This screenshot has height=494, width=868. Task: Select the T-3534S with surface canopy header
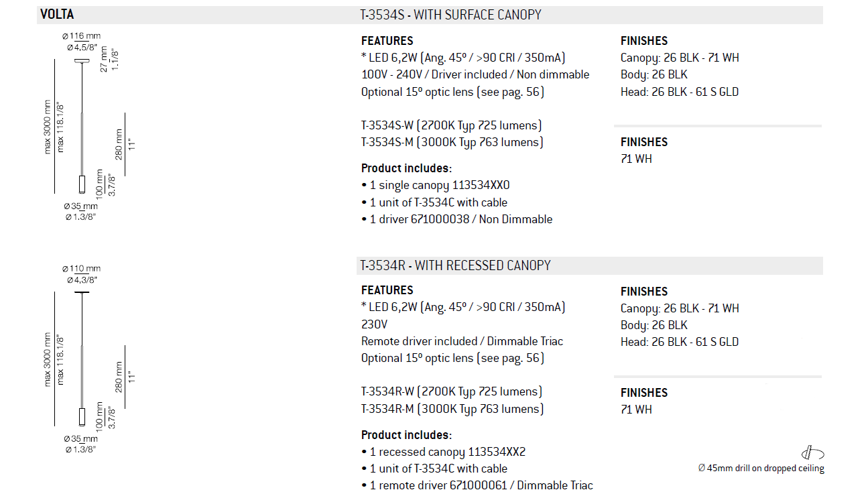450,15
